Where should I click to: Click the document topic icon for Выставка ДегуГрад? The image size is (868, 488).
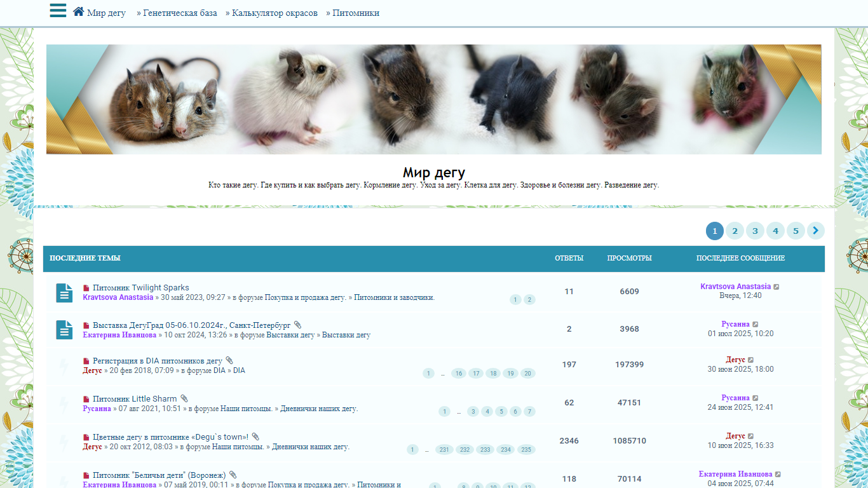click(64, 330)
